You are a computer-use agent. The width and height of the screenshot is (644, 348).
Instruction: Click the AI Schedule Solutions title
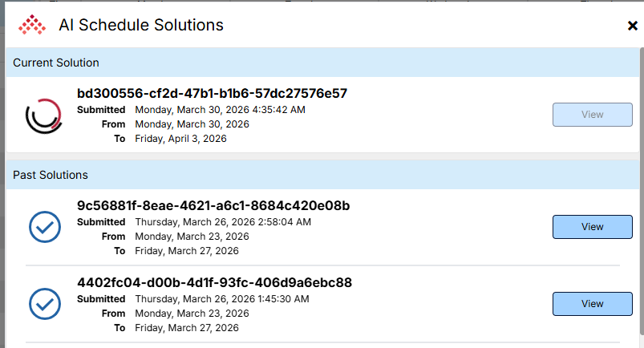141,25
